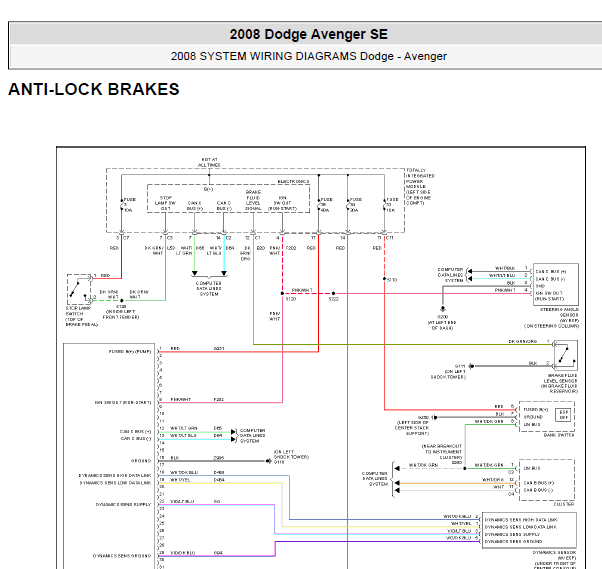
Task: Click the Steering Angle Sensor connector box
Action: pyautogui.click(x=556, y=284)
